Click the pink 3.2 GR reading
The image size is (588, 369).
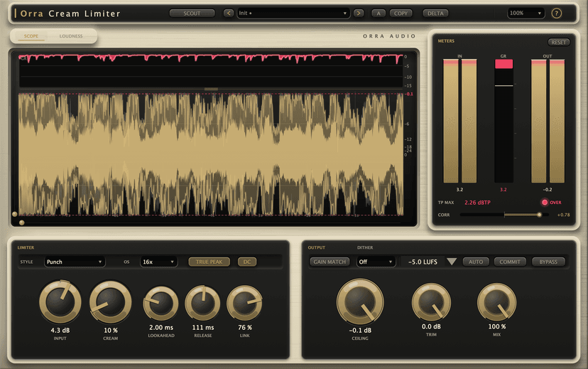503,190
